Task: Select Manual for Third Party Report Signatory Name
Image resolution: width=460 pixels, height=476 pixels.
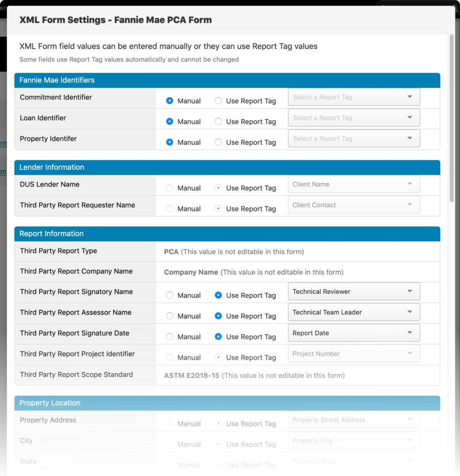Action: (170, 295)
